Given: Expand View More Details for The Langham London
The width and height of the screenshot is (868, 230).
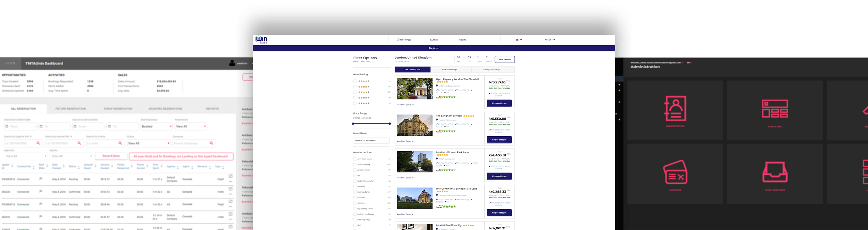Looking at the screenshot, I should point(405,141).
